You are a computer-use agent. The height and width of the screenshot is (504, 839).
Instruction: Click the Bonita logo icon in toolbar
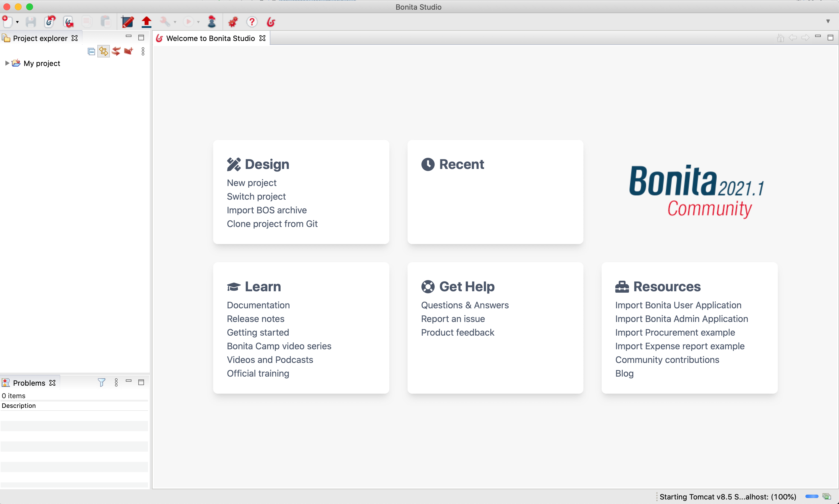(271, 22)
